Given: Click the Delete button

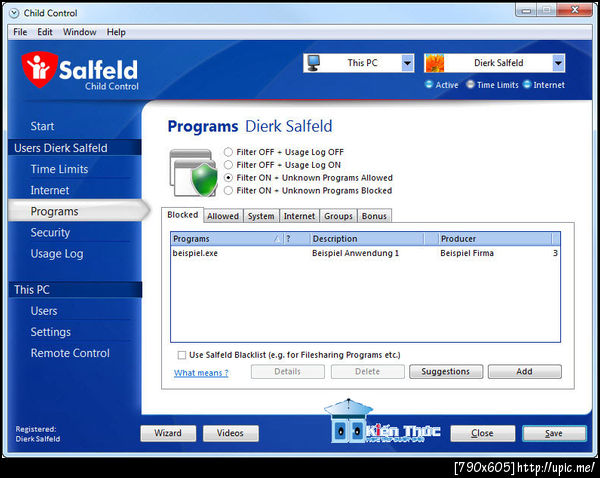Looking at the screenshot, I should (367, 372).
